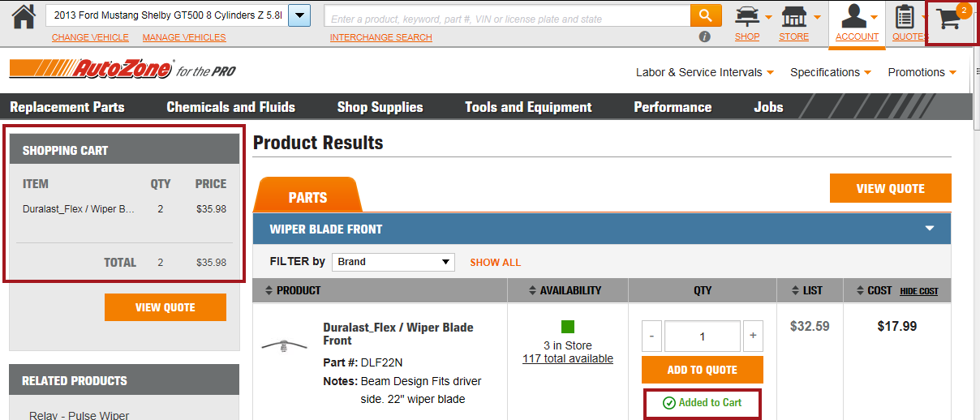Click the 117 total available link

[568, 358]
